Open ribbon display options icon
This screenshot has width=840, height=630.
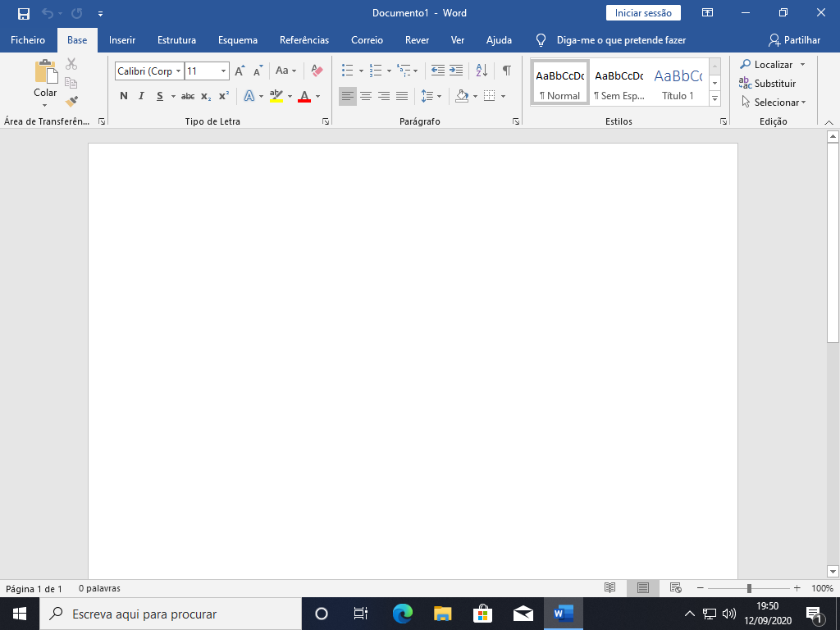(x=708, y=13)
